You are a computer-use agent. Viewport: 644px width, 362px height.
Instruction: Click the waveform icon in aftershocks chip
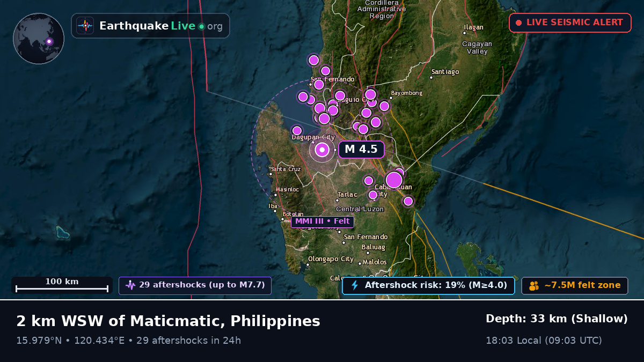(130, 285)
